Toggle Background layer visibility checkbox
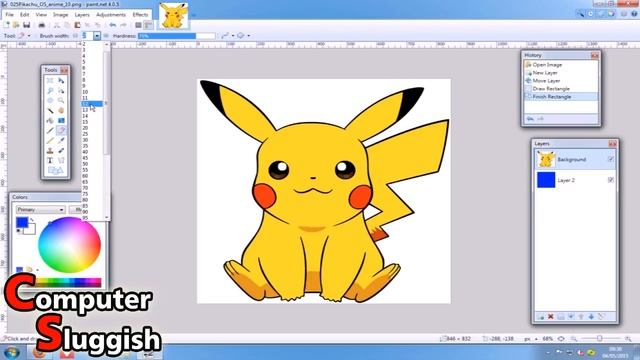Viewport: 640px width, 360px height. (611, 159)
